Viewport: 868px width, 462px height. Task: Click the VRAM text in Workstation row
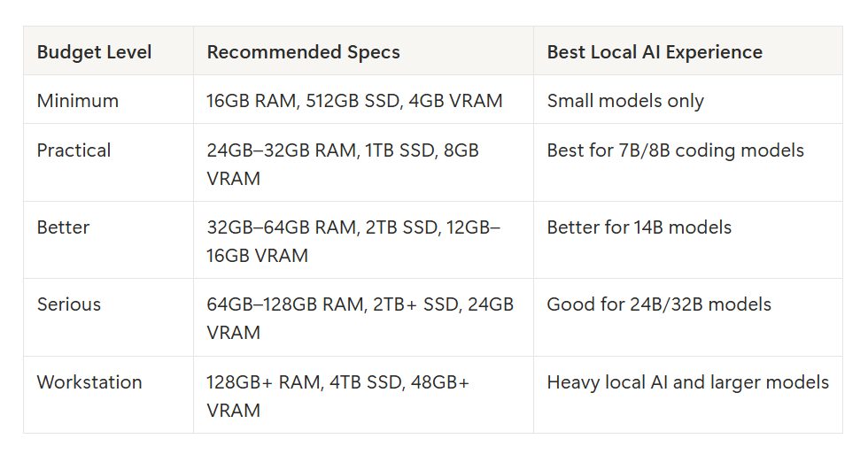(233, 411)
